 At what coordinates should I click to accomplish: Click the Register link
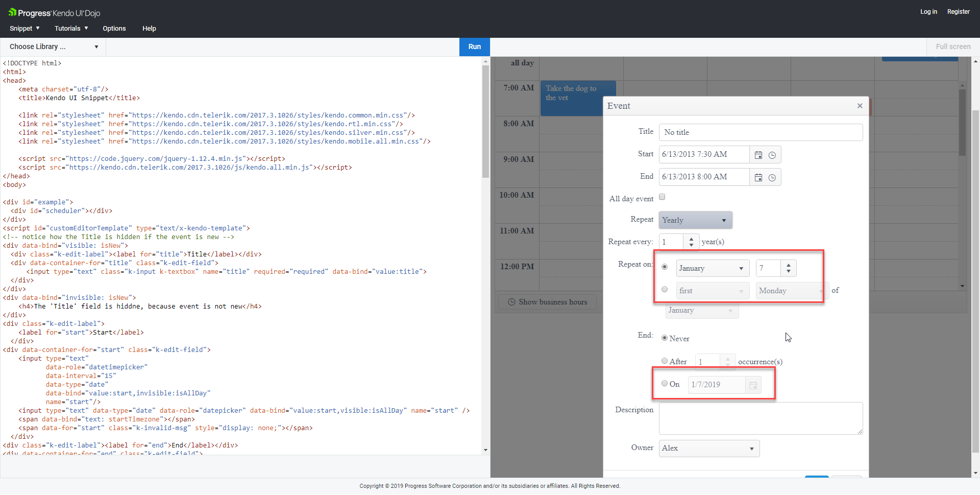click(x=958, y=12)
